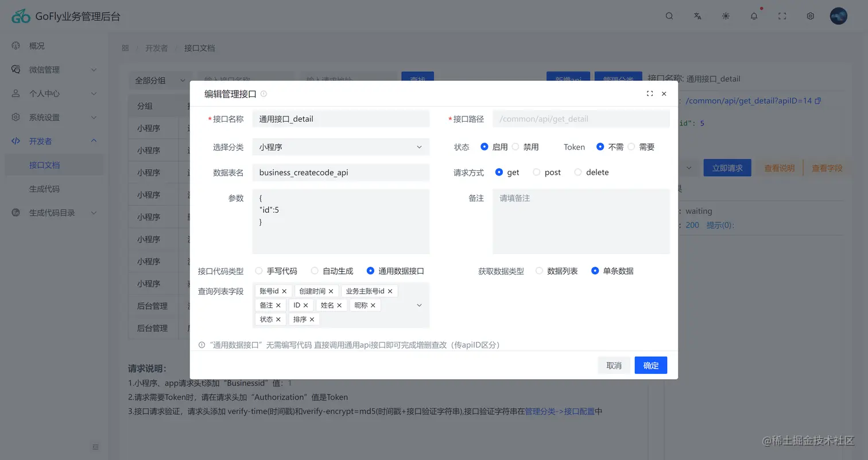Click the 系统设置 gear icon in sidebar

16,117
